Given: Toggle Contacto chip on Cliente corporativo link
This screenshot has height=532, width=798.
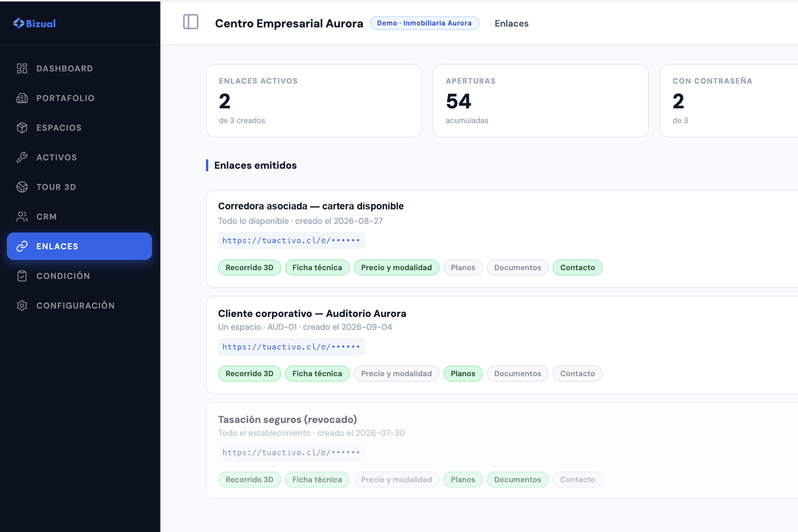Looking at the screenshot, I should [x=577, y=373].
